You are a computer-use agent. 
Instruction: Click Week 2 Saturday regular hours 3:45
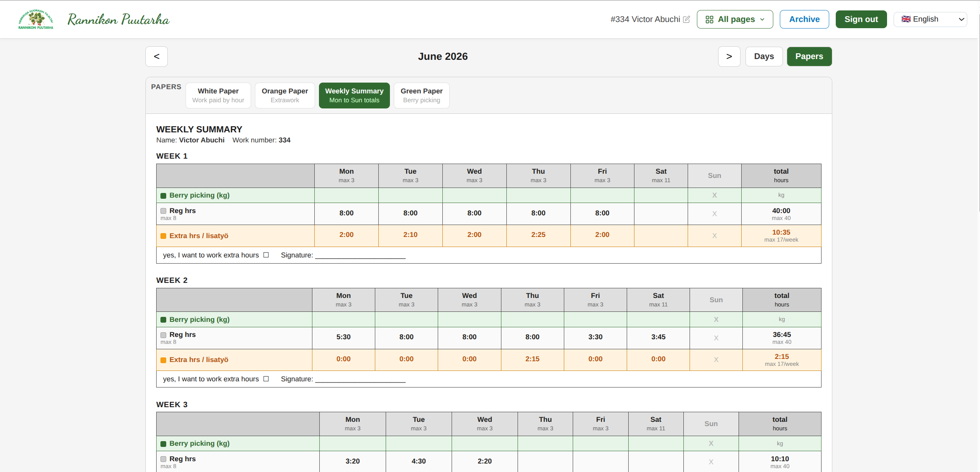658,337
